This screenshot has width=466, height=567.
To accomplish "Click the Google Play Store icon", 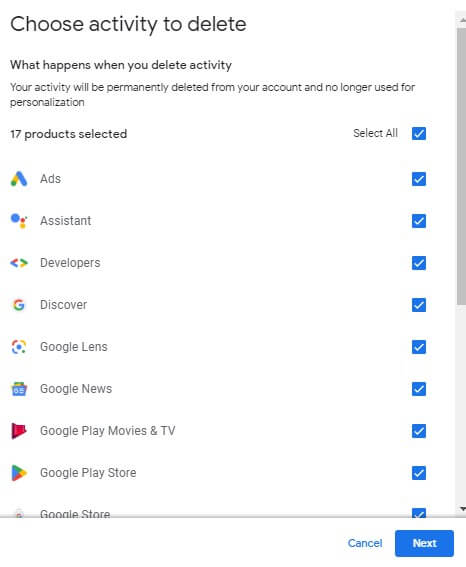I will (19, 473).
